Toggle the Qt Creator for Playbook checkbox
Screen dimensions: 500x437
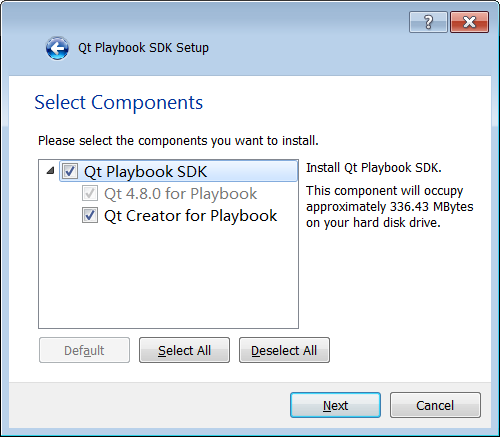point(90,215)
